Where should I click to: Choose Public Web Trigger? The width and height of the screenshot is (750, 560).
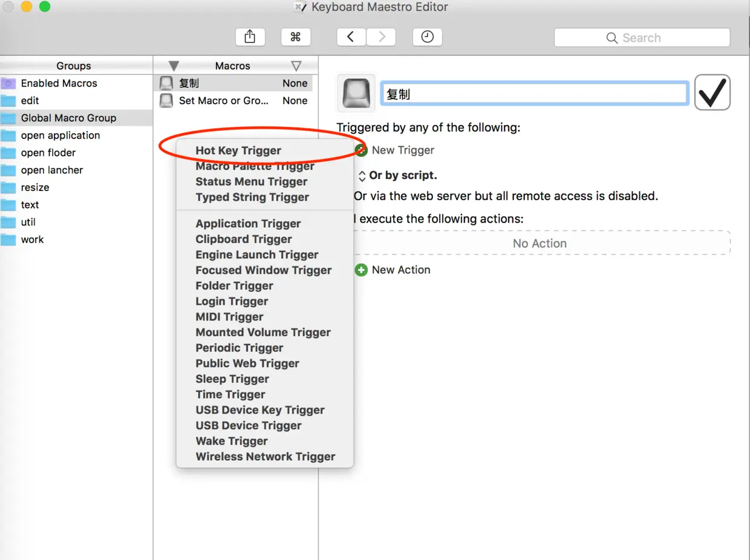265,363
